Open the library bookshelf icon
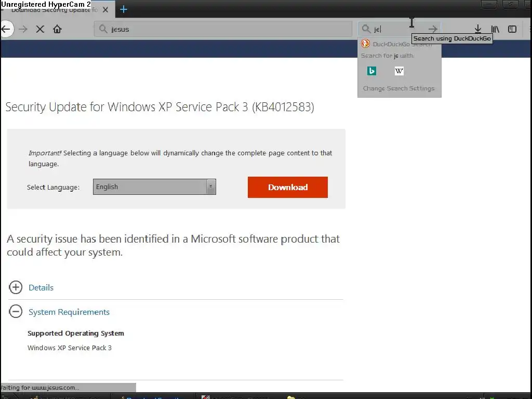Viewport: 532px width, 399px height. tap(495, 29)
